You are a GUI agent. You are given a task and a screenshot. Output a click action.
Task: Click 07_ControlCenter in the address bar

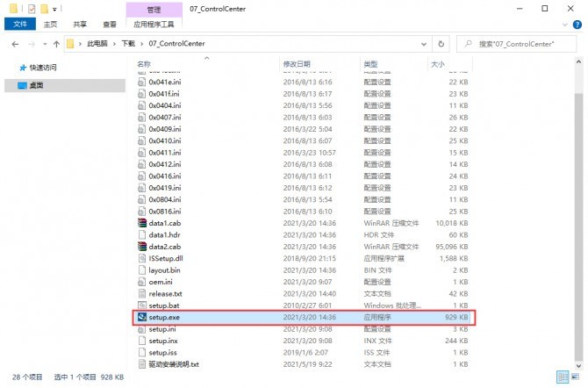(176, 44)
